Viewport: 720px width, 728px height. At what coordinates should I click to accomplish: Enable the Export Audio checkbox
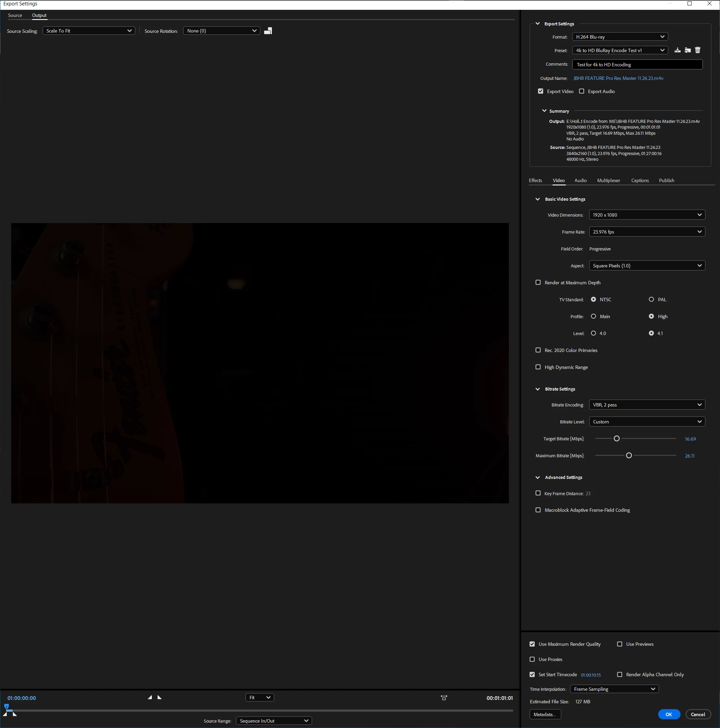coord(581,91)
